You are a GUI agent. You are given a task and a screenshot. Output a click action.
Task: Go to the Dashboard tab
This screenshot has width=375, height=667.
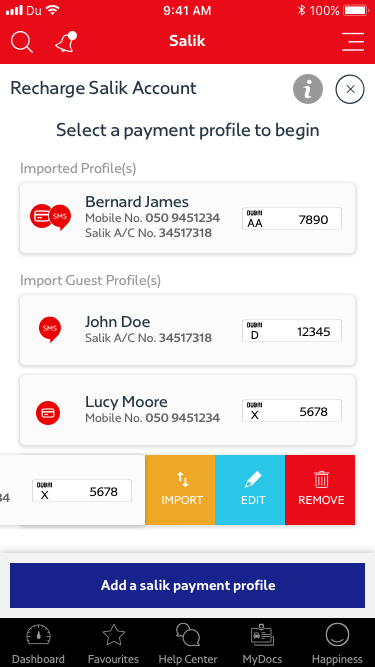[38, 644]
